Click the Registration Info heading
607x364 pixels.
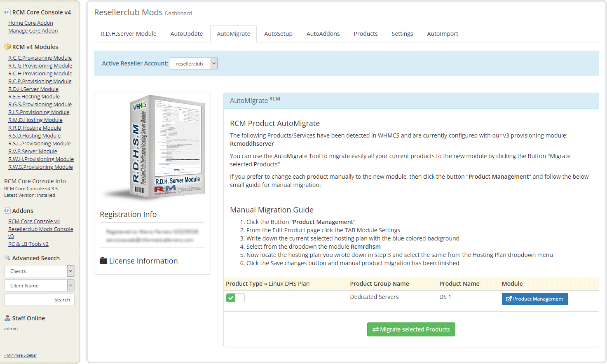[128, 214]
